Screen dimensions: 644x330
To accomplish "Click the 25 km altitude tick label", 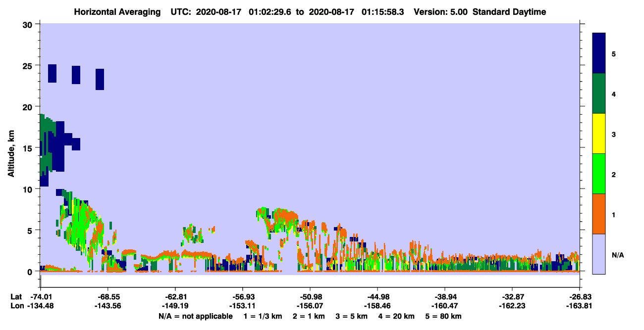I will pos(28,65).
